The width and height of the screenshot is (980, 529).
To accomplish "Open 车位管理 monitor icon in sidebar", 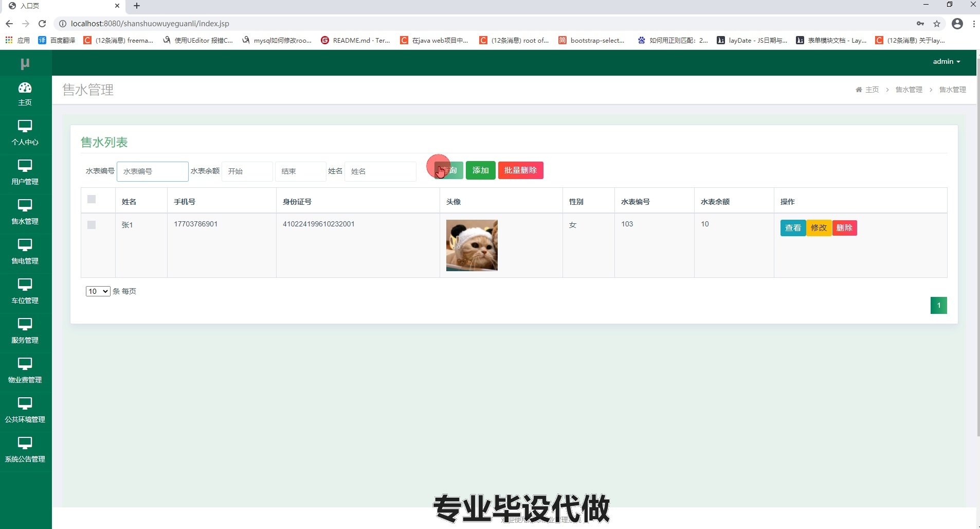I will [25, 285].
